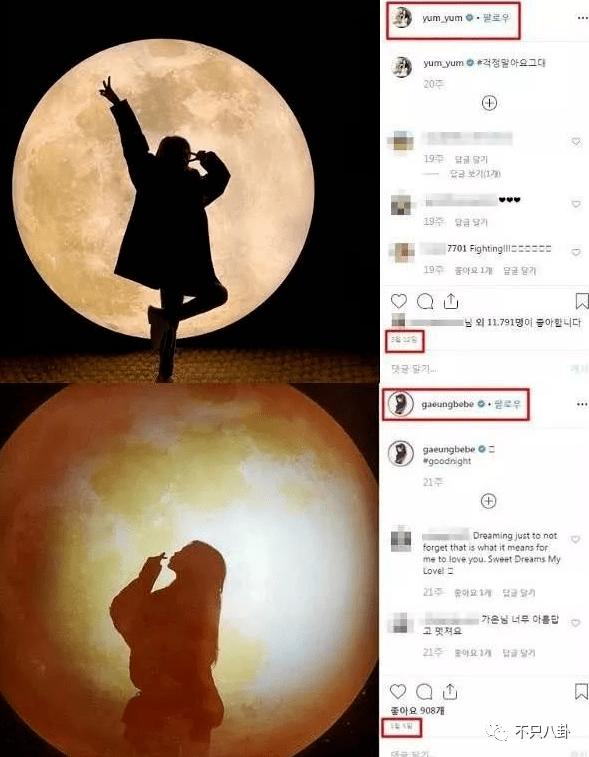
Task: Like the heart-emoji comment on yum_yum post
Action: 575,204
